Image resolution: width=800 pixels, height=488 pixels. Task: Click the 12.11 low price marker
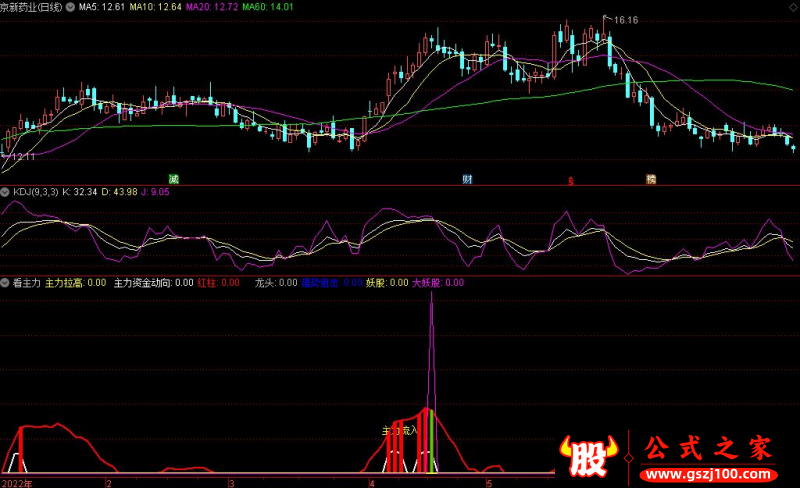23,157
